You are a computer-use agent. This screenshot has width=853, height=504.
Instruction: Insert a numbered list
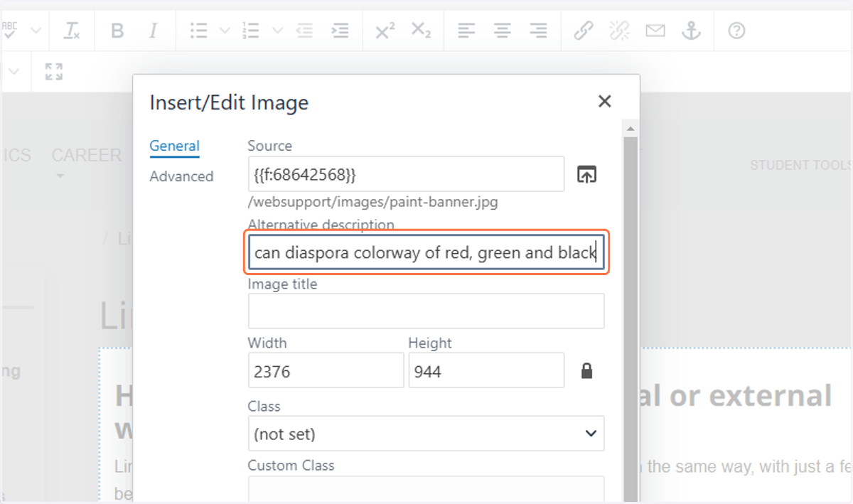pos(251,31)
